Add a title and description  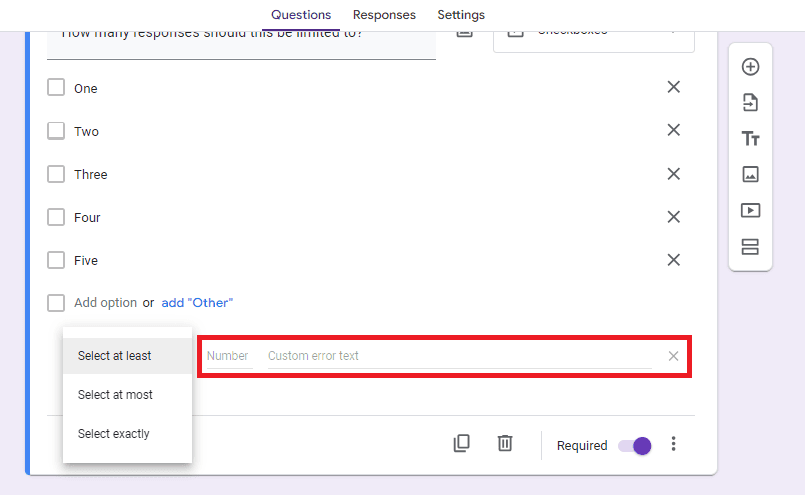750,139
